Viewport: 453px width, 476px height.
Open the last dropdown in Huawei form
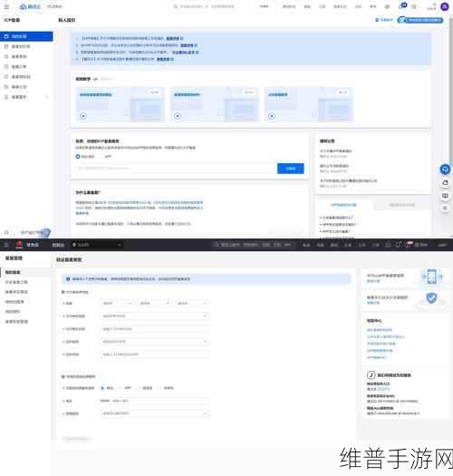point(155,413)
